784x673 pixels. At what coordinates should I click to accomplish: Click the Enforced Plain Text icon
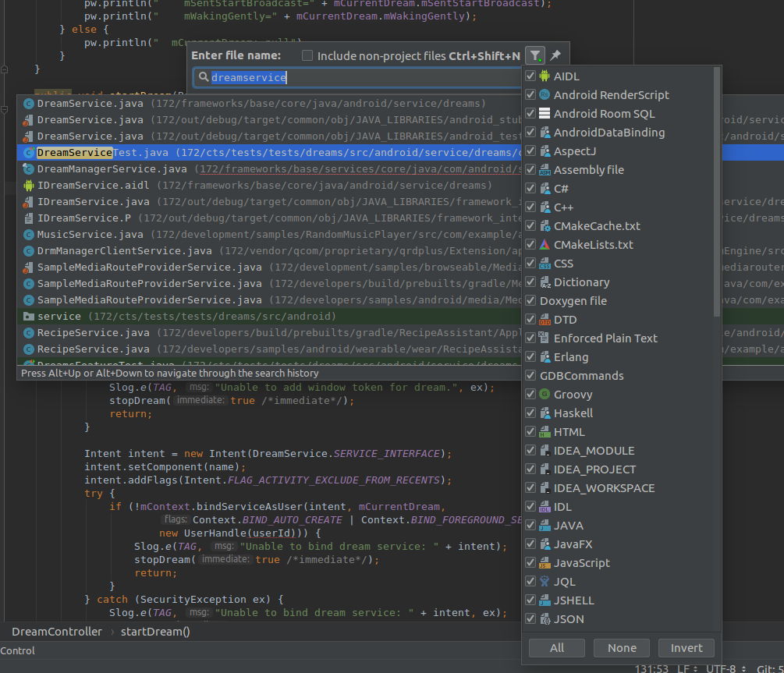[x=545, y=338]
